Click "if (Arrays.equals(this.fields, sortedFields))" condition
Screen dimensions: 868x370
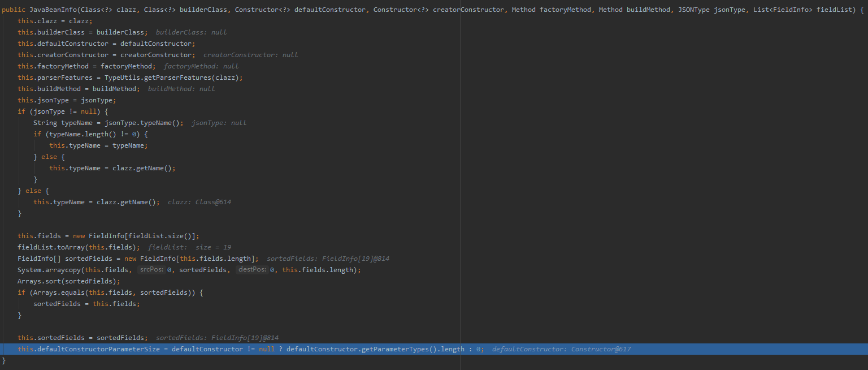[x=106, y=292]
